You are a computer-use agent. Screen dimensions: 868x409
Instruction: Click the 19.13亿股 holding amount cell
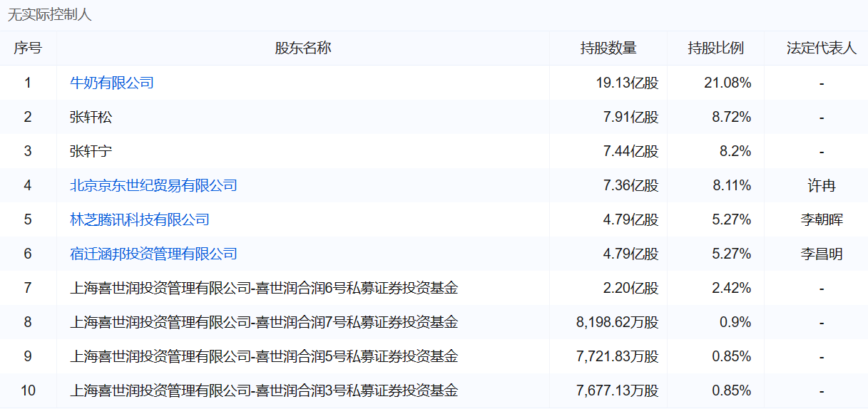point(627,83)
